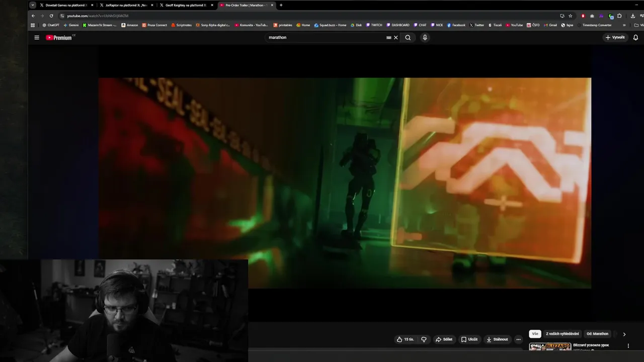This screenshot has height=362, width=644.
Task: Dislike the video with the thumbs-down
Action: (424, 339)
